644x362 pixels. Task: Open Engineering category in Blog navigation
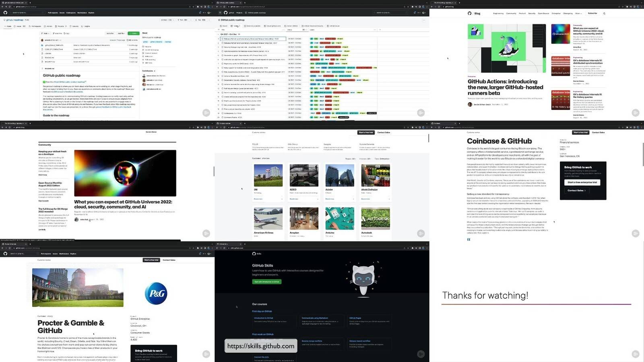pyautogui.click(x=498, y=13)
